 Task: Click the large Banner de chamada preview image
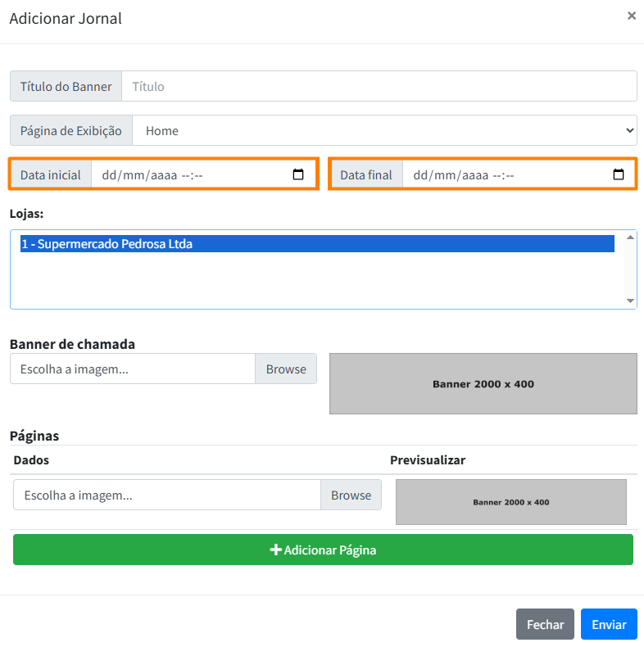(x=483, y=383)
